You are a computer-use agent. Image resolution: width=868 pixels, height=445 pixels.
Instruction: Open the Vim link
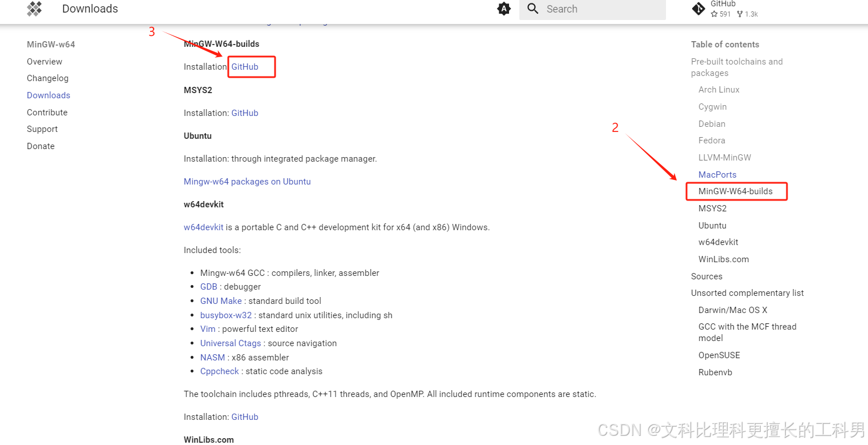(208, 329)
